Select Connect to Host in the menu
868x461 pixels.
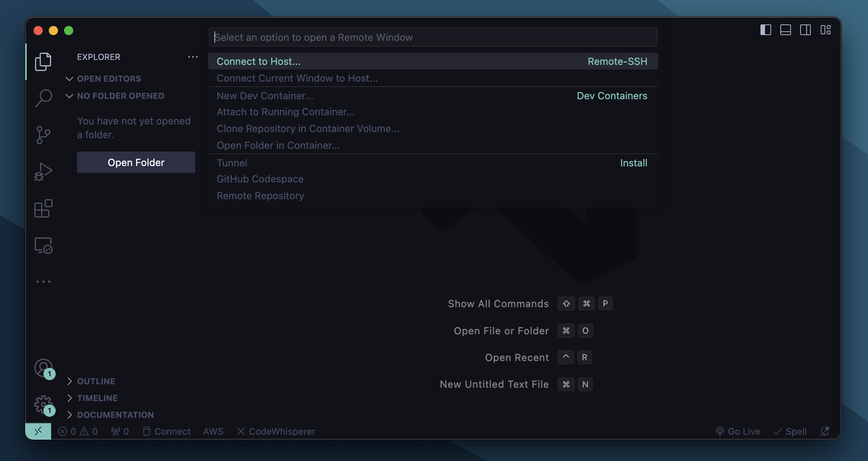pyautogui.click(x=258, y=61)
